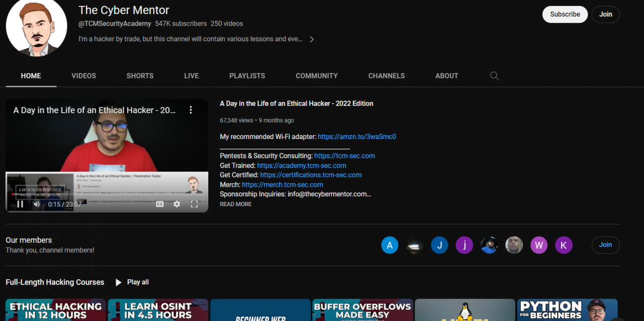This screenshot has height=321, width=644.
Task: Switch to the HOME tab
Action: tap(31, 76)
